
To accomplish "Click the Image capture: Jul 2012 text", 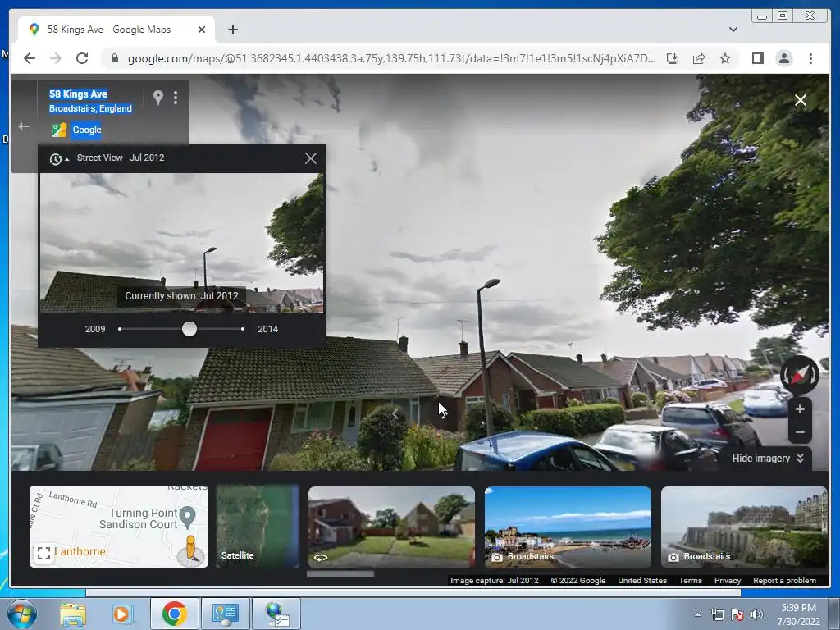I will (x=494, y=581).
